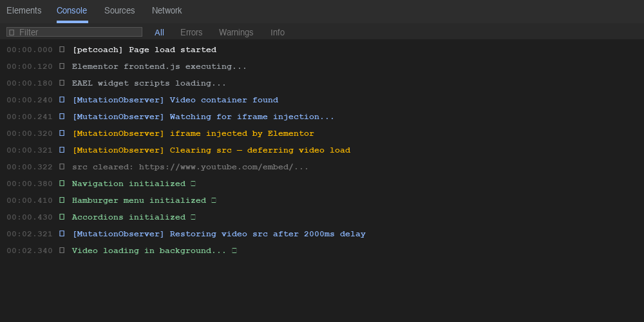644x322 pixels.
Task: Click timestamp 00:00.000
Action: point(30,50)
